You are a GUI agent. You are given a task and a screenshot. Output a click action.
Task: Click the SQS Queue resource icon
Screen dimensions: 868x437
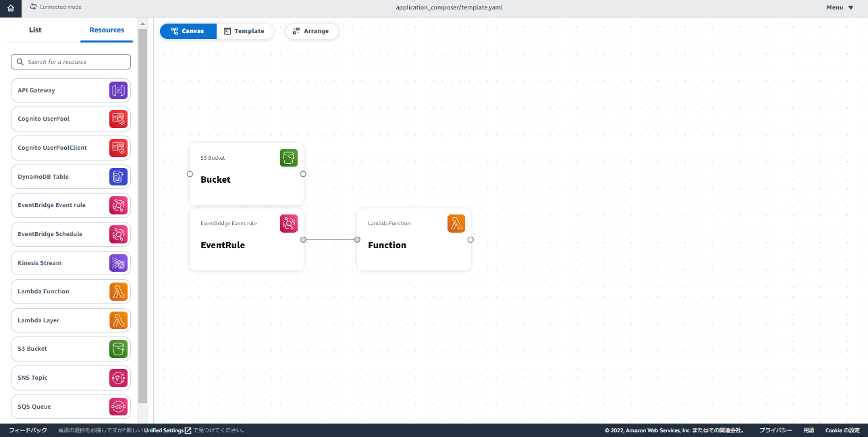click(x=118, y=407)
